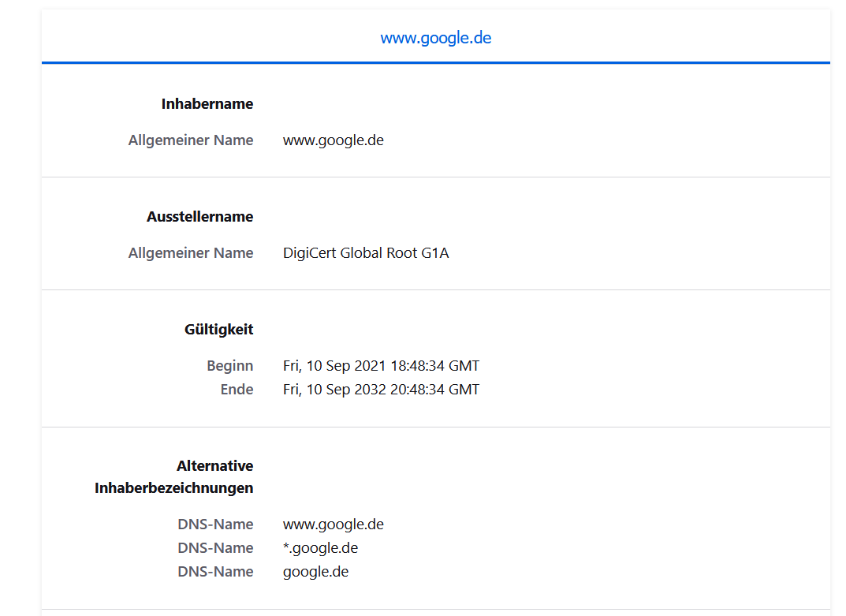Click the Ende validity label

pyautogui.click(x=237, y=390)
